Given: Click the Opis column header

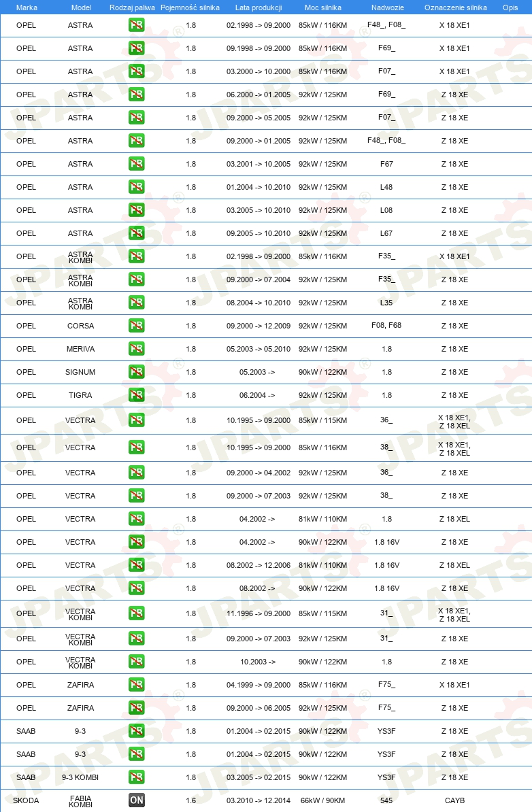Looking at the screenshot, I should [x=510, y=7].
